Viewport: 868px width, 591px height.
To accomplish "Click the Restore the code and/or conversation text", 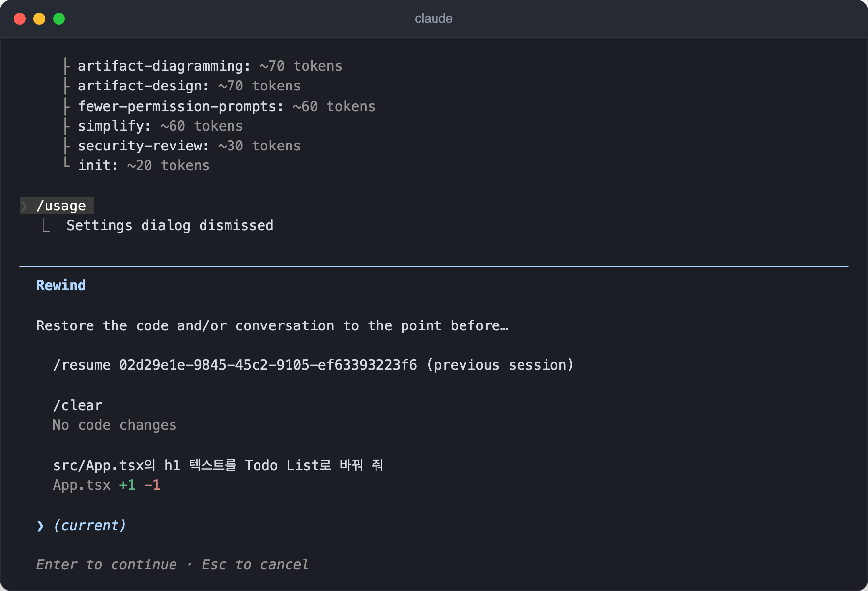I will 272,325.
